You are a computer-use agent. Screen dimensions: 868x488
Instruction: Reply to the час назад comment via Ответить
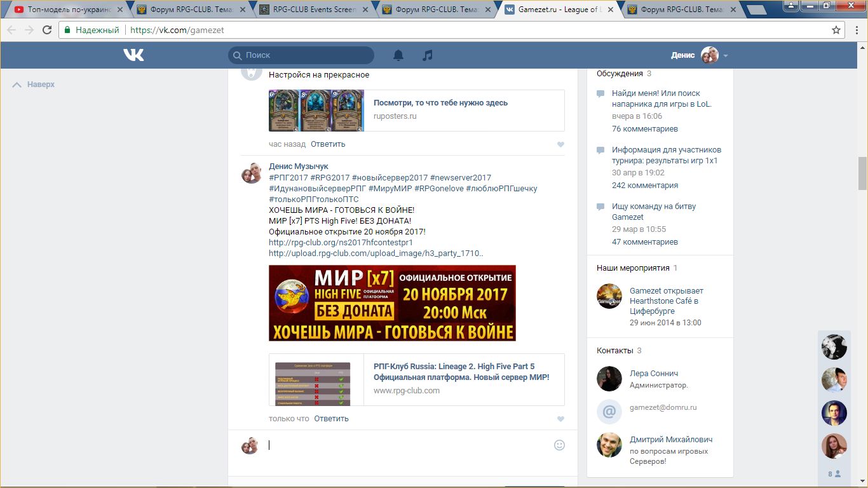coord(328,144)
